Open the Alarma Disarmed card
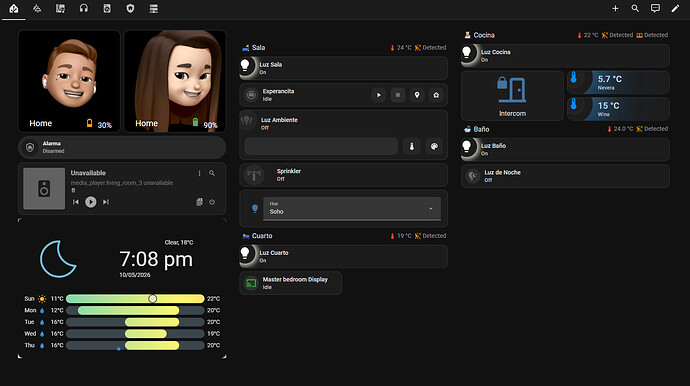 pyautogui.click(x=122, y=147)
